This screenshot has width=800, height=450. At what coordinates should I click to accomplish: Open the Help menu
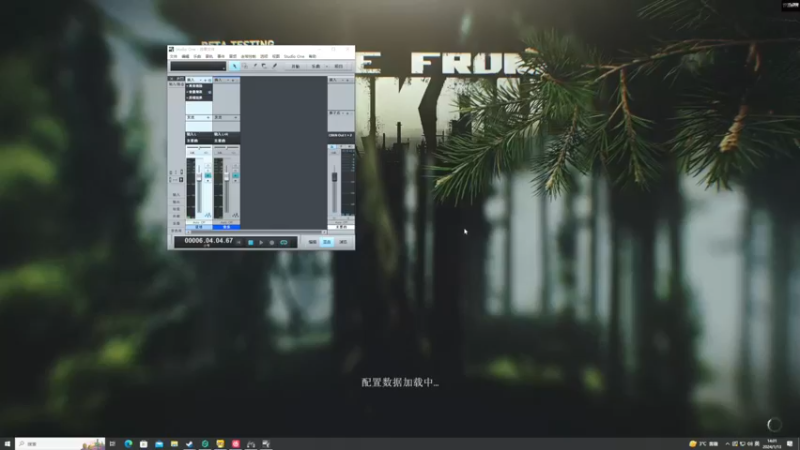(x=312, y=56)
